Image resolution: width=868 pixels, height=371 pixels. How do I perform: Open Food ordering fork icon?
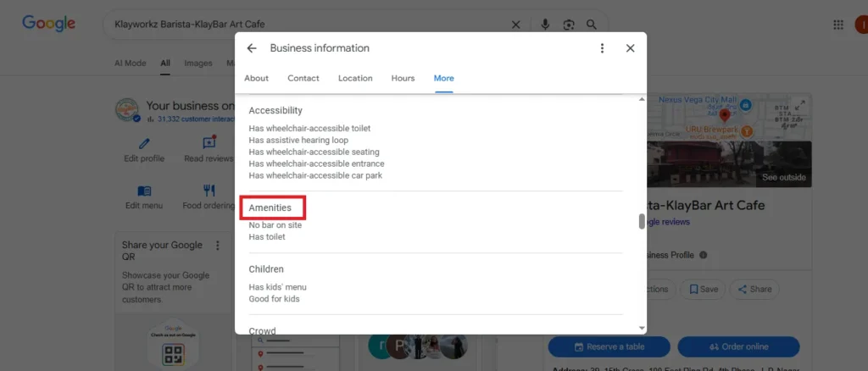tap(209, 191)
